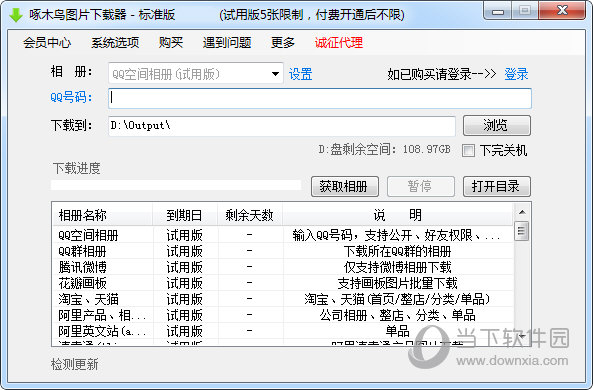Click the 获取相册 button

click(345, 186)
